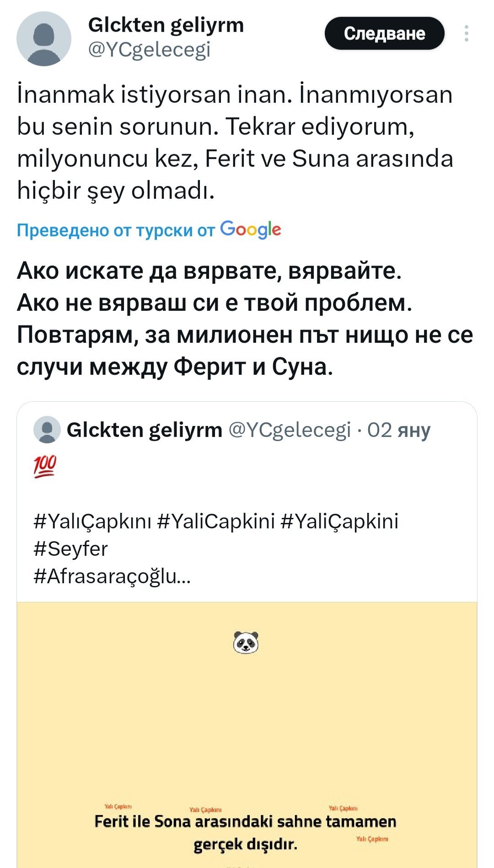Open the quoted tweet's '02 яну' date
494x868 pixels.
399,430
